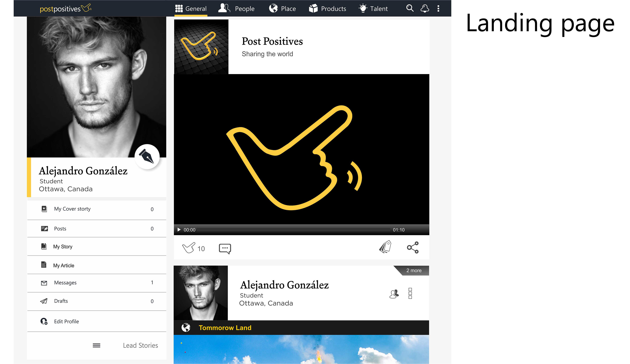Switch to the People tab
Image resolution: width=630 pixels, height=364 pixels.
click(x=236, y=9)
